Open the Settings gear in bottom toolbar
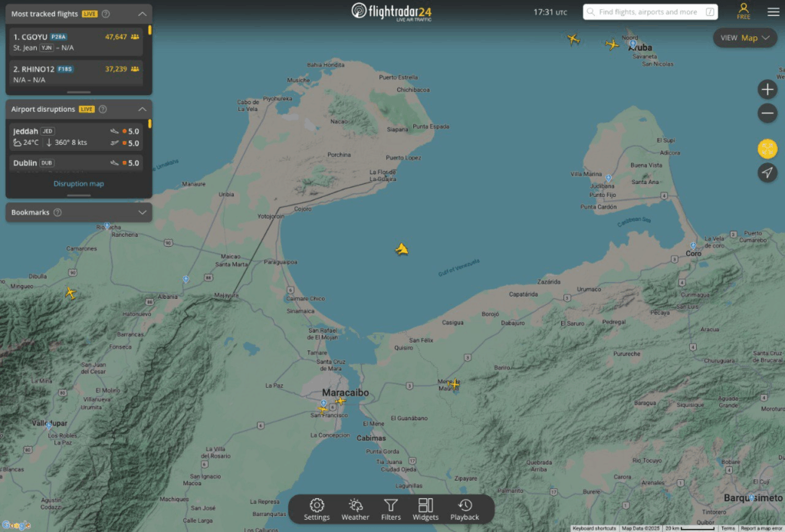The height and width of the screenshot is (532, 785). pyautogui.click(x=317, y=509)
